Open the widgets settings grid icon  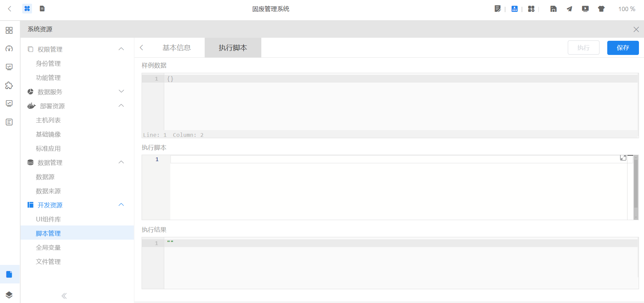point(531,9)
